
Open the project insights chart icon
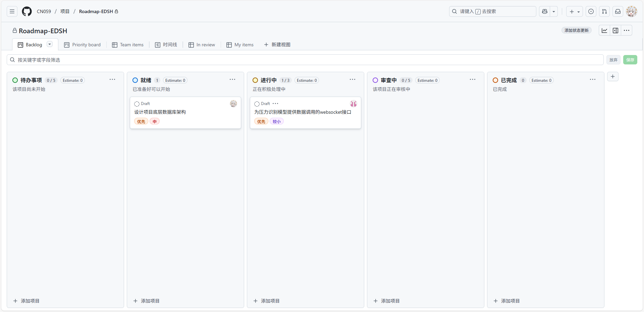pos(604,31)
